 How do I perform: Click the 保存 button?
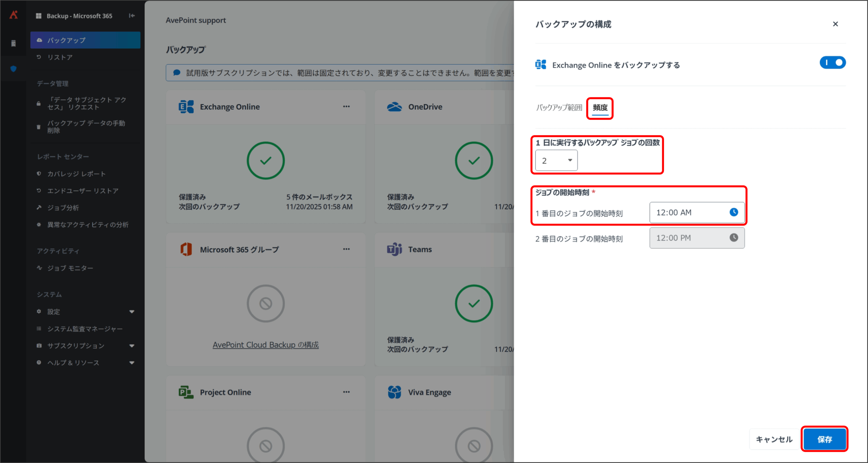click(x=824, y=439)
